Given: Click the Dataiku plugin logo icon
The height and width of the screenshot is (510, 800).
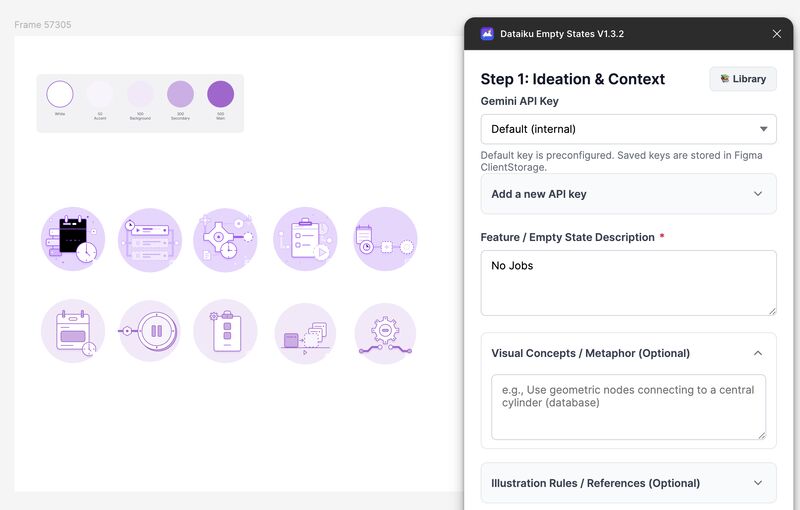Looking at the screenshot, I should coord(487,34).
